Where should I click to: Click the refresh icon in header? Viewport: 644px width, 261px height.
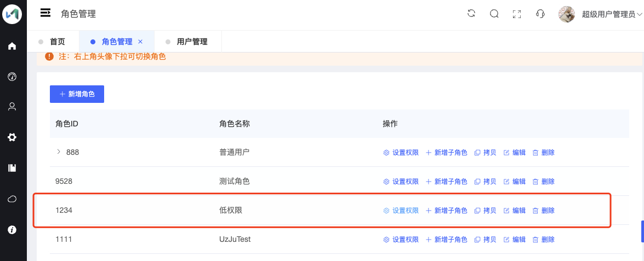click(471, 14)
